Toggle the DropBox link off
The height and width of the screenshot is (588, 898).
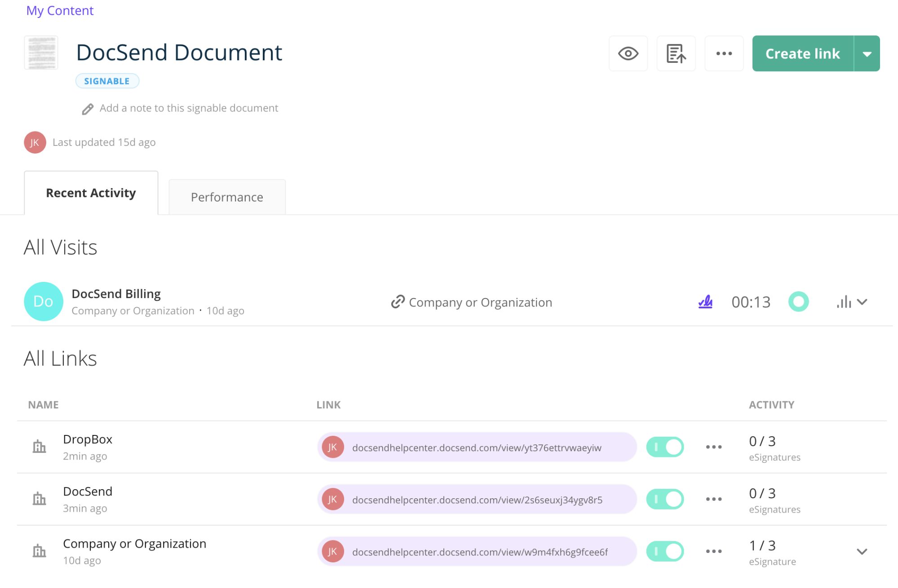pyautogui.click(x=665, y=447)
